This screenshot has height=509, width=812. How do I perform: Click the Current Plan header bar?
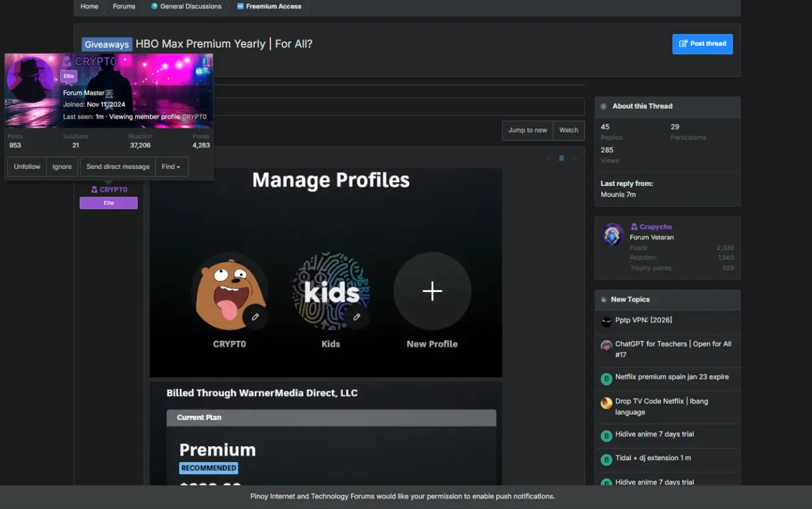click(331, 418)
